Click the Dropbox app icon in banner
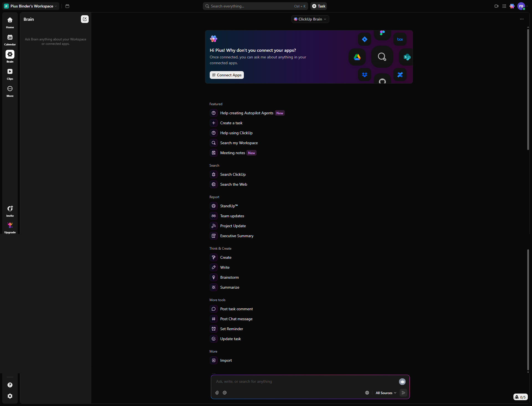This screenshot has height=406, width=532. click(x=365, y=75)
